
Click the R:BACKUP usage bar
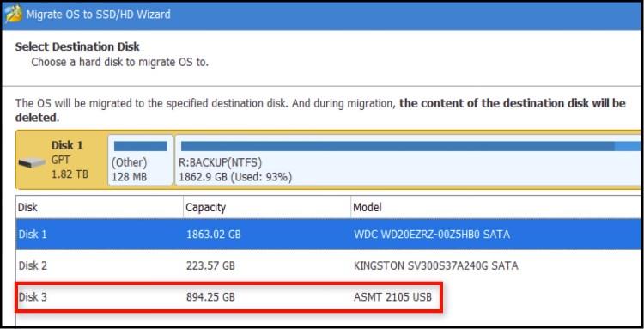(x=410, y=146)
